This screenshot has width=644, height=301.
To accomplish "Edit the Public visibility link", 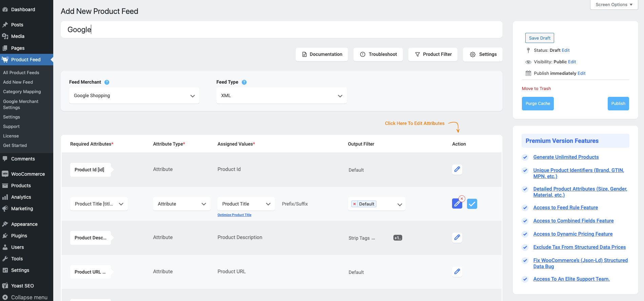I will pos(572,62).
